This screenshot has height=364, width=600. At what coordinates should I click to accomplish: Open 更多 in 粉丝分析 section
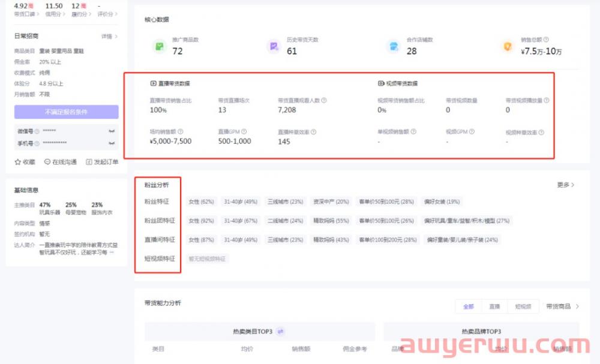click(566, 185)
